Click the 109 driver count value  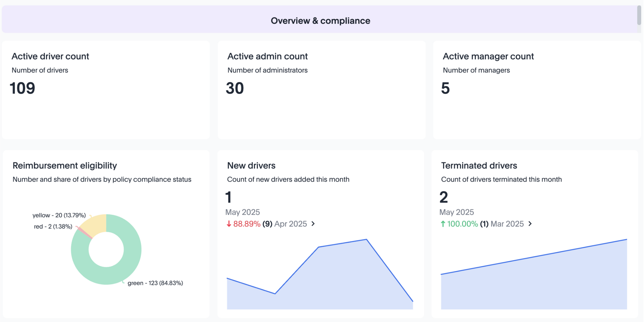click(22, 88)
